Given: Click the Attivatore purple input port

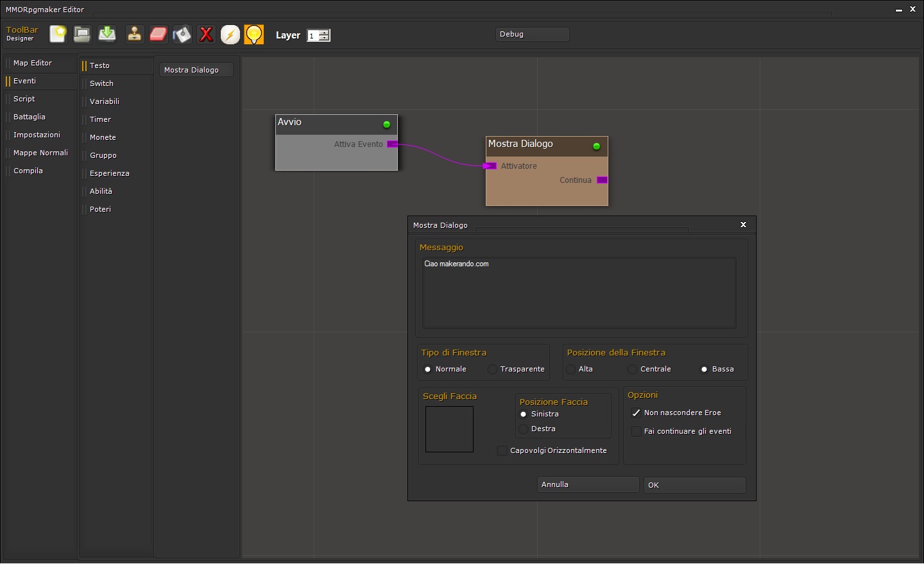Looking at the screenshot, I should (490, 166).
